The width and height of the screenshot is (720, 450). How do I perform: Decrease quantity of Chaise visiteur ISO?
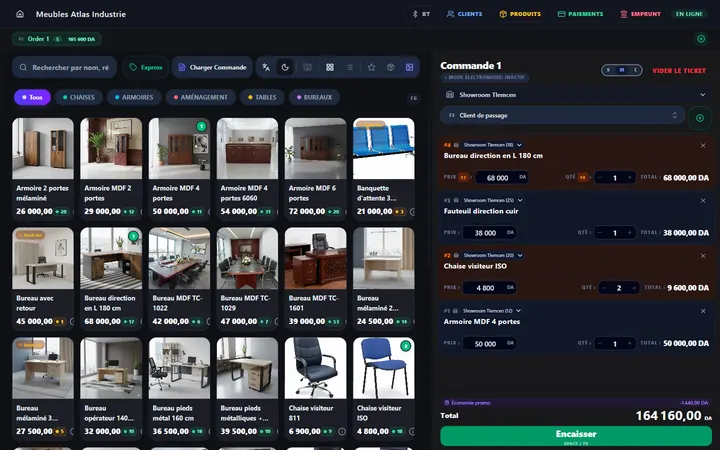tap(604, 288)
